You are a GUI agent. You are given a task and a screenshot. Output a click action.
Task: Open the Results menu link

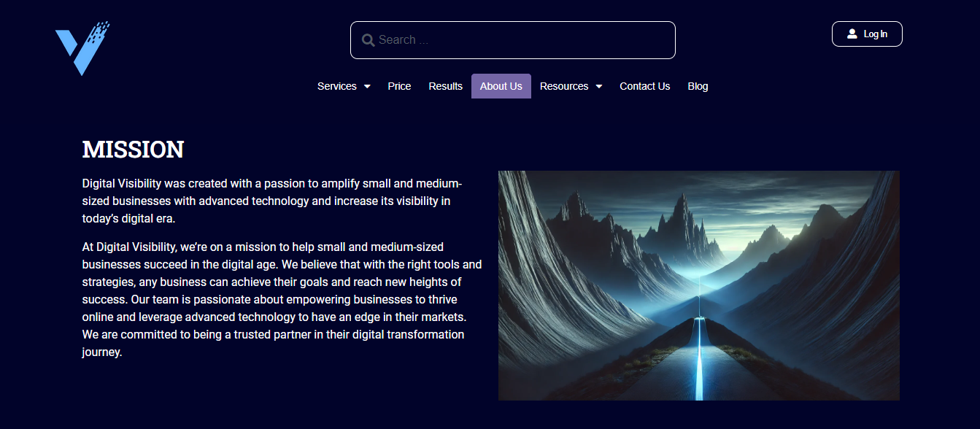pos(446,86)
